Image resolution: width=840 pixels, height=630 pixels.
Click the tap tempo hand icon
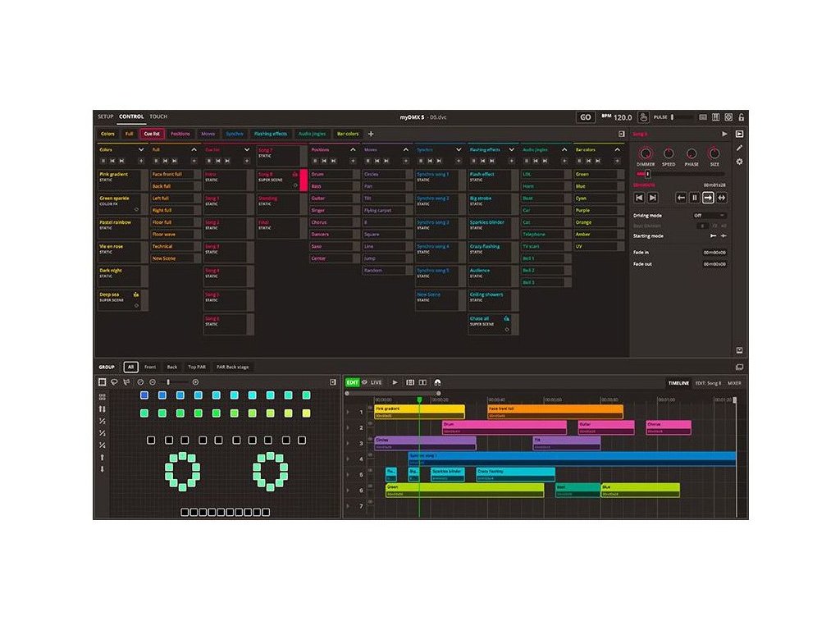[644, 117]
